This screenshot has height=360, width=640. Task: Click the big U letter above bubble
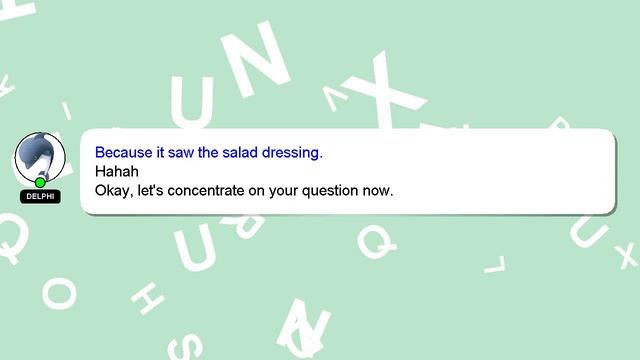click(x=192, y=102)
